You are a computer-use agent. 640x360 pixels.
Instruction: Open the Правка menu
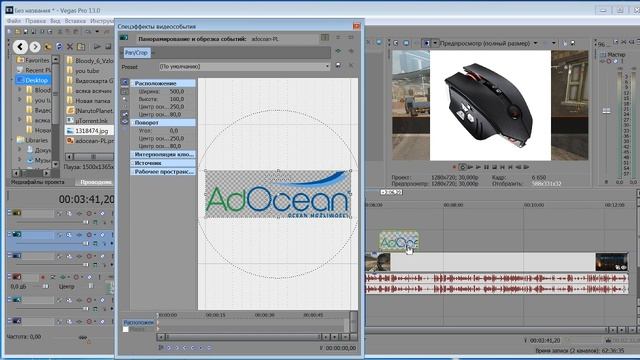[36, 20]
